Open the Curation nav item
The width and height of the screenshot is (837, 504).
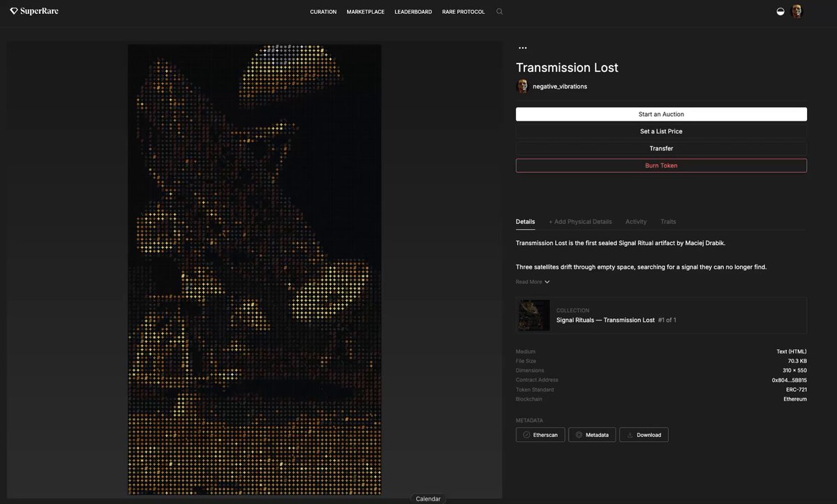tap(323, 12)
